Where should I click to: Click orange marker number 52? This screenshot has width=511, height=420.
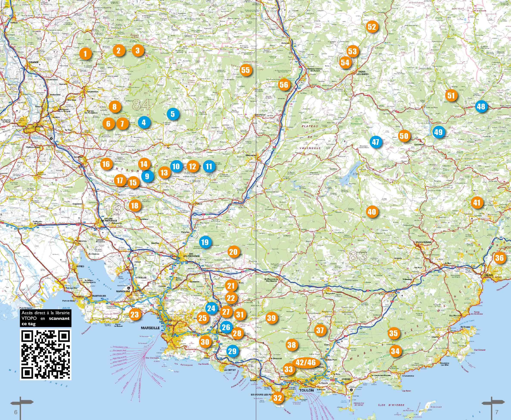pyautogui.click(x=372, y=27)
